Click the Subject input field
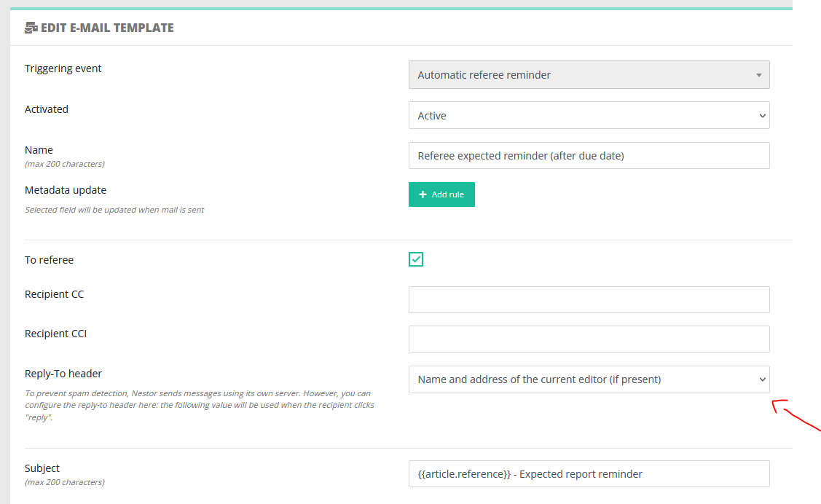821x504 pixels. coord(589,474)
